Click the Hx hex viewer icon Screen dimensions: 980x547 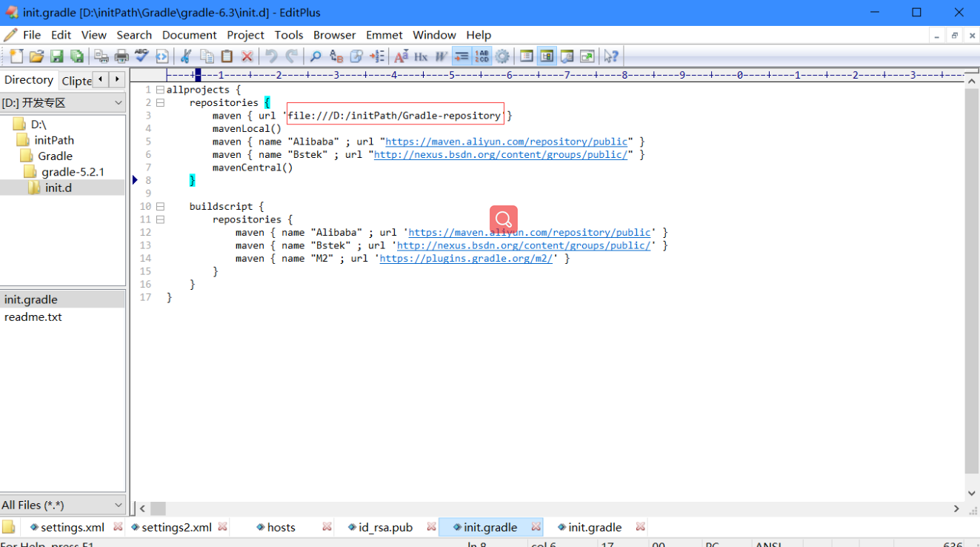[421, 56]
